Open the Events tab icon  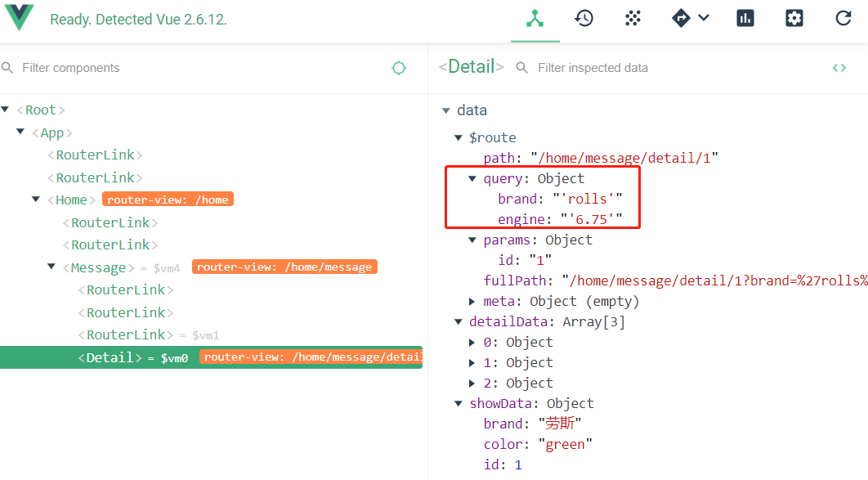(x=633, y=19)
